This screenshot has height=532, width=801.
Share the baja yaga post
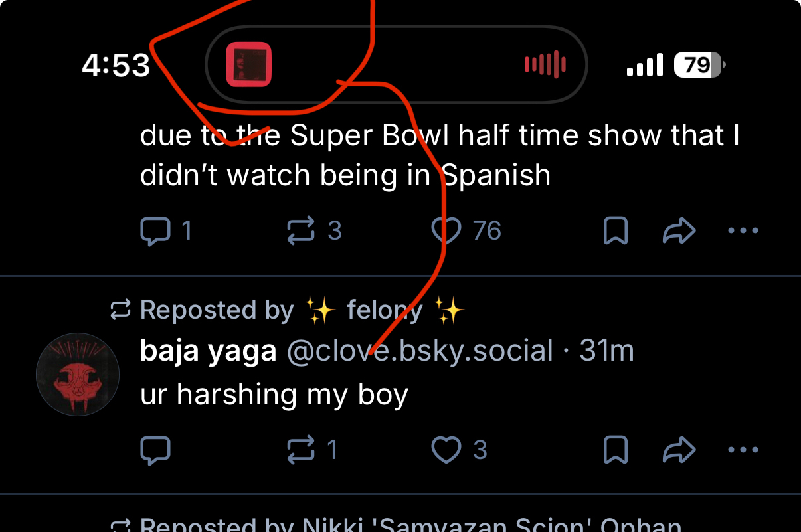(679, 450)
